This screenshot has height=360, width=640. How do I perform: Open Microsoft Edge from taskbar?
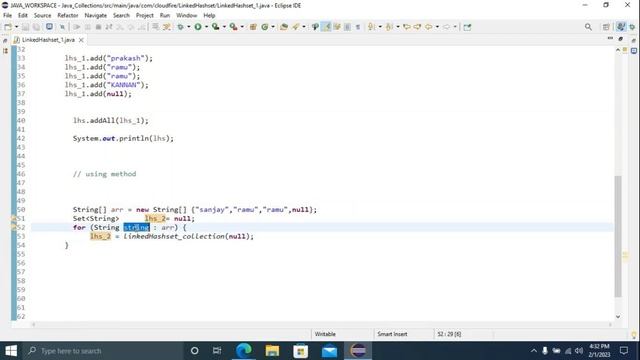click(x=244, y=351)
